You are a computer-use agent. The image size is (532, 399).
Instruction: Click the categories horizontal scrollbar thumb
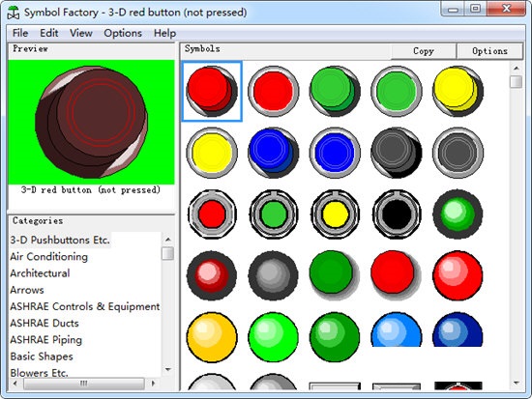tap(84, 384)
